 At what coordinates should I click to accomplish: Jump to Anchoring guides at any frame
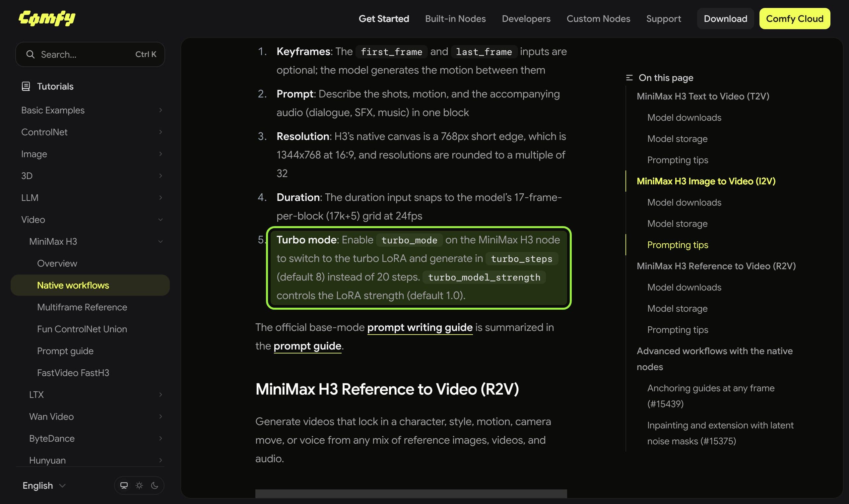pyautogui.click(x=710, y=396)
